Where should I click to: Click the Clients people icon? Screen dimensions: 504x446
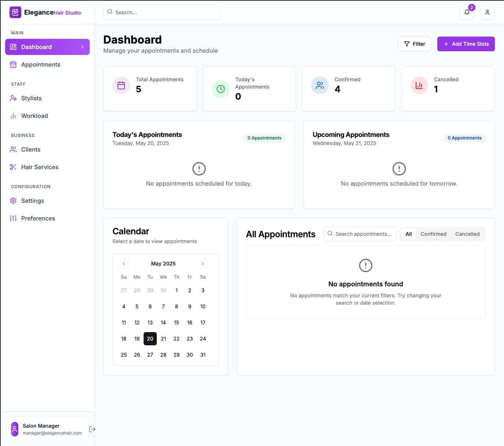point(13,149)
